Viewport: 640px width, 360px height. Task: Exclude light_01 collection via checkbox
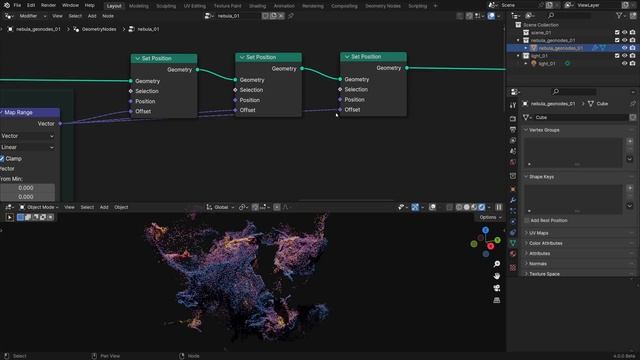(617, 56)
